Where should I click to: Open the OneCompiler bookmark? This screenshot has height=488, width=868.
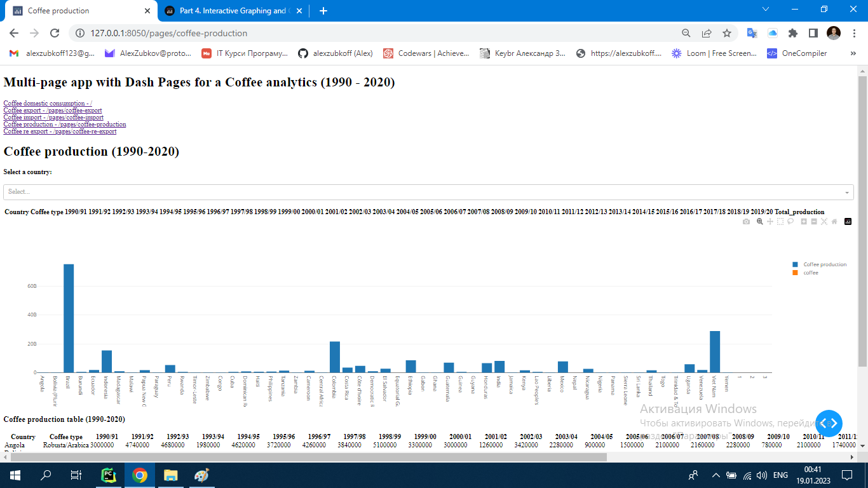797,53
